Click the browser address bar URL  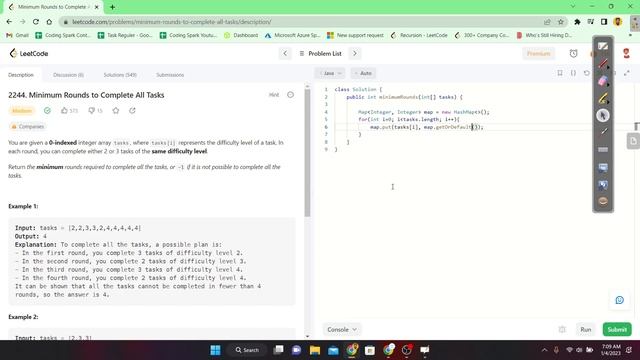[x=171, y=22]
